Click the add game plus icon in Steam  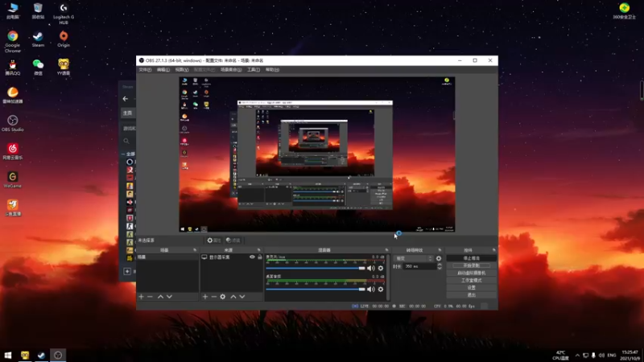tap(127, 271)
